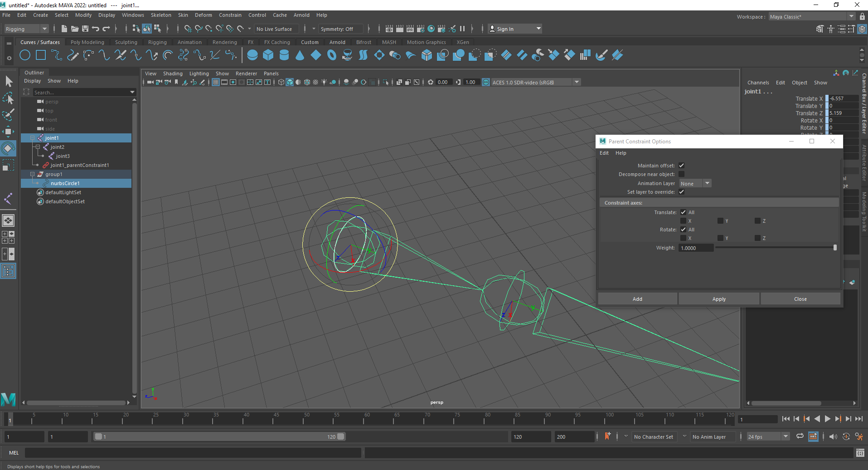This screenshot has width=868, height=470.
Task: Click the Apply button
Action: point(719,299)
